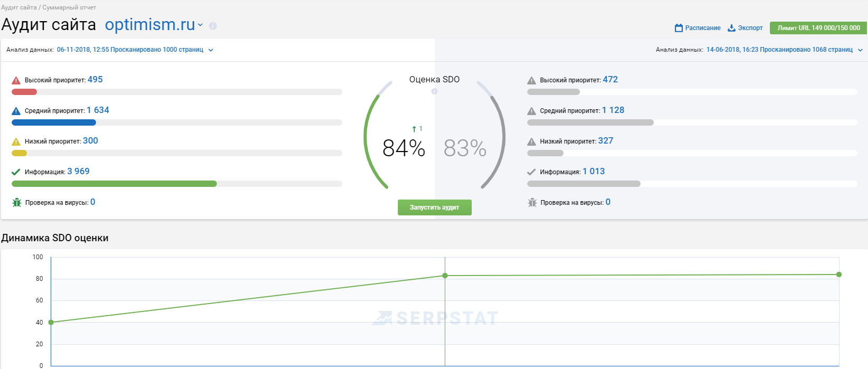Open high priority count 472

(x=611, y=80)
